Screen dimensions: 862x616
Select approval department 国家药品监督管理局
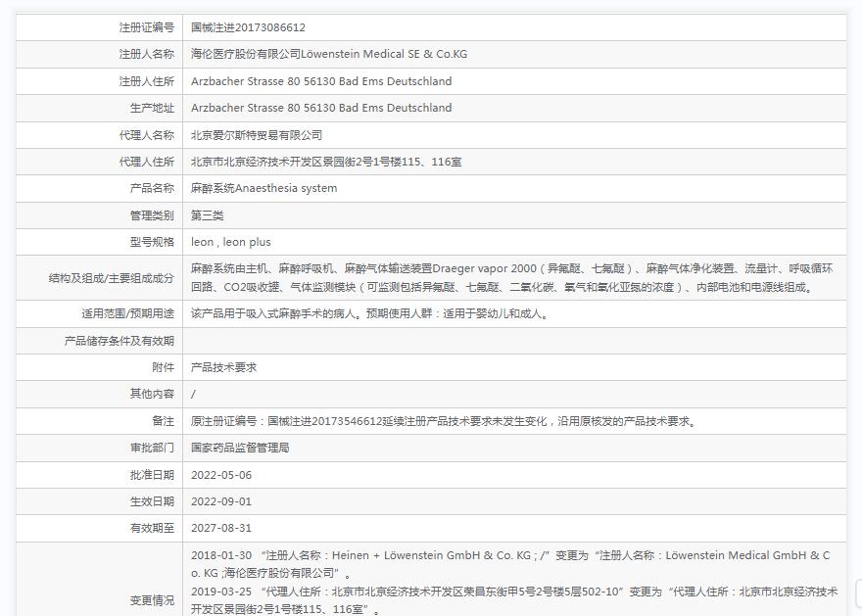[x=240, y=448]
